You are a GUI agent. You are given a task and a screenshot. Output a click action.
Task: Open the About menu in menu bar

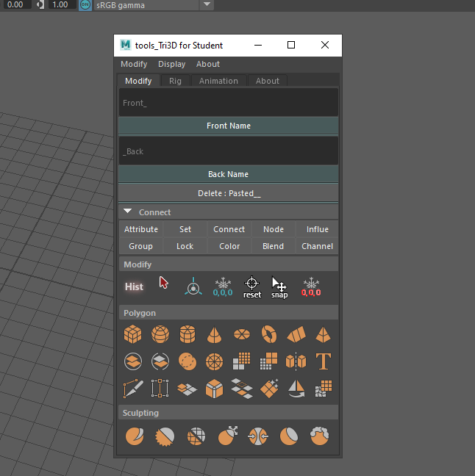208,64
